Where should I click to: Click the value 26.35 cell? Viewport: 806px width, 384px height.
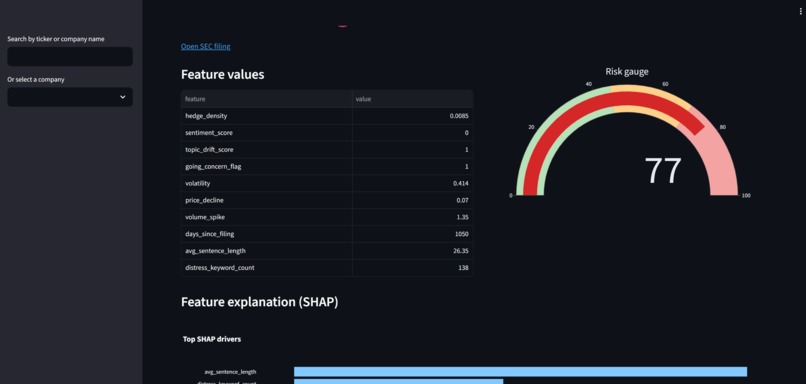coord(413,251)
